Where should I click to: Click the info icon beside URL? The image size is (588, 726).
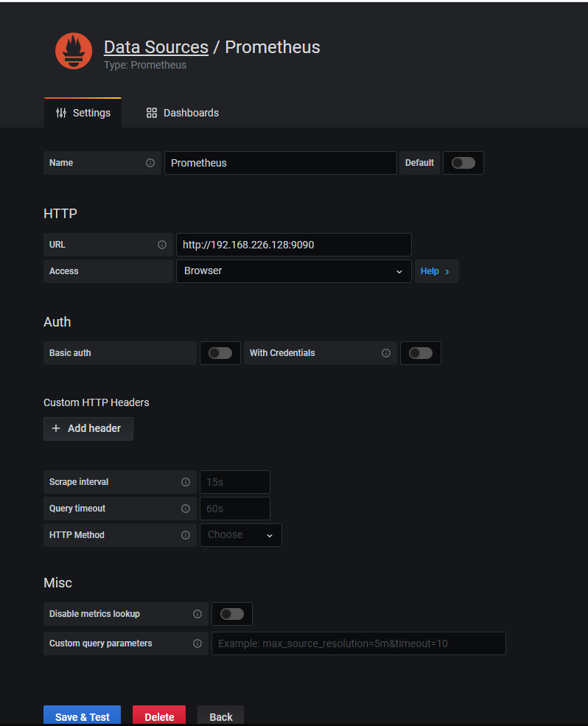coord(162,245)
